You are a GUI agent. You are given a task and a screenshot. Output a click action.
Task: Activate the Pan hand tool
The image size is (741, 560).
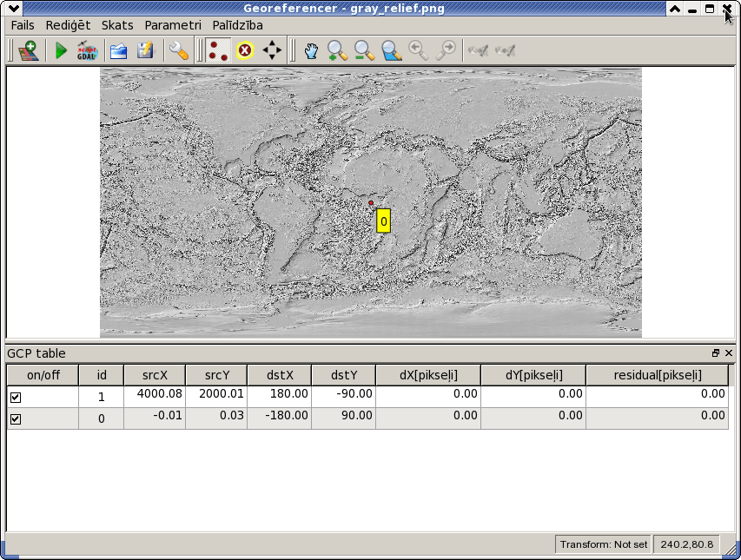pos(310,50)
